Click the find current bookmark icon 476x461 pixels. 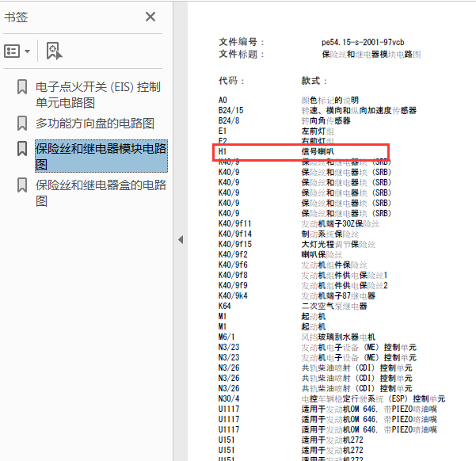click(54, 51)
